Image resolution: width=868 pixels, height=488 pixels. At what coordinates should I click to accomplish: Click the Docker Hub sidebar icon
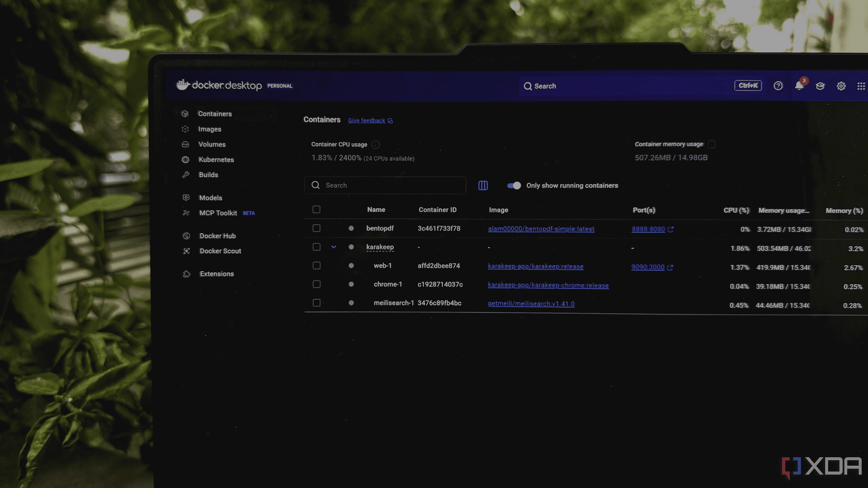tap(186, 236)
